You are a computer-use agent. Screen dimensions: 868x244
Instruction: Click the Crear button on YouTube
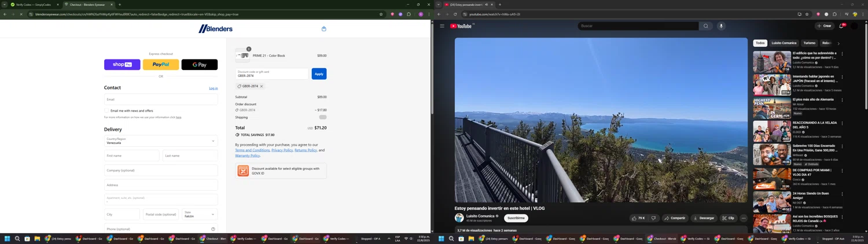pyautogui.click(x=825, y=26)
